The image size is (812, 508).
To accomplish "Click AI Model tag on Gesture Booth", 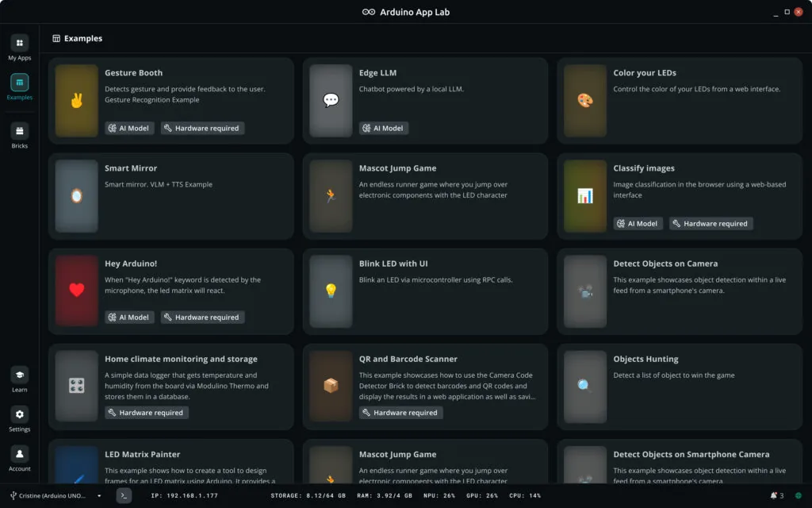I will [129, 128].
